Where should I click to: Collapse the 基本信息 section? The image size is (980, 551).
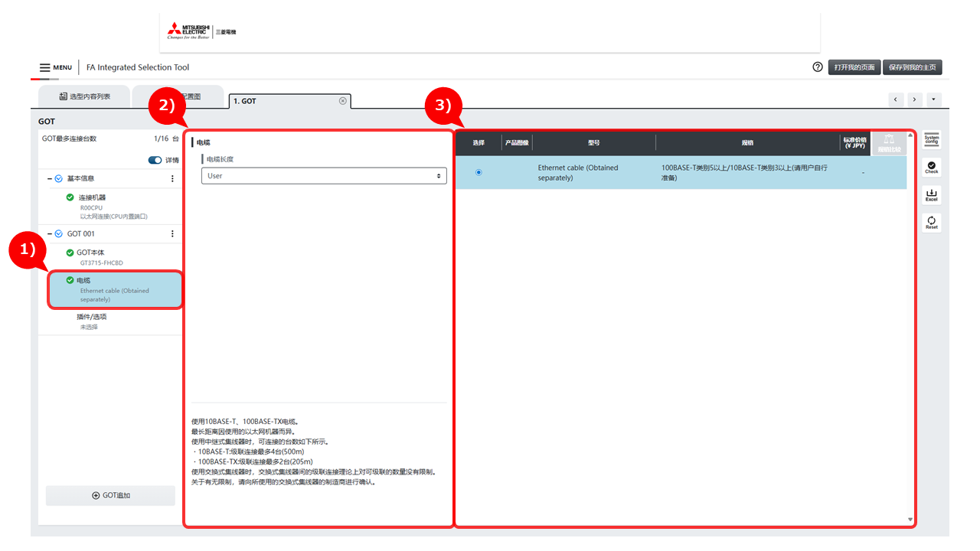coord(50,178)
